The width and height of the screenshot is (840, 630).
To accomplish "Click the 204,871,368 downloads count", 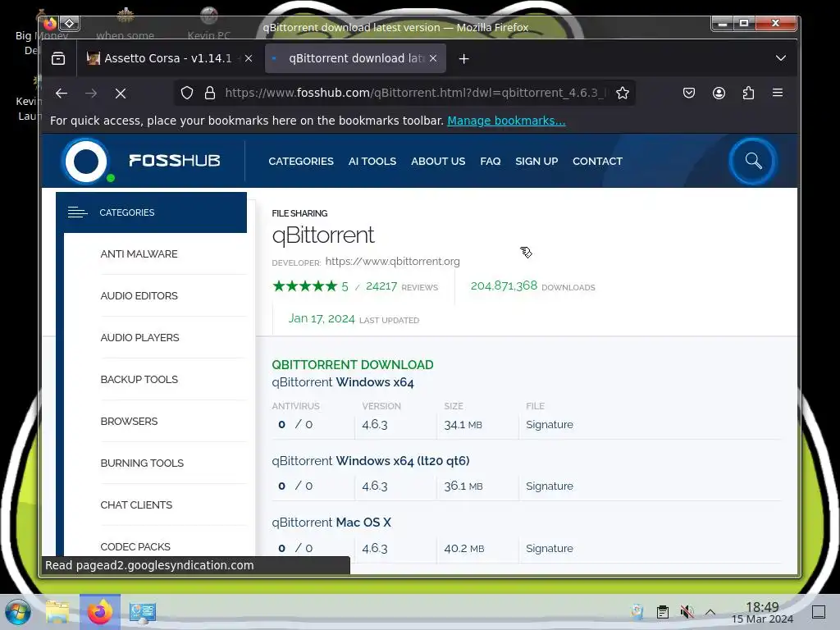I will click(x=504, y=285).
